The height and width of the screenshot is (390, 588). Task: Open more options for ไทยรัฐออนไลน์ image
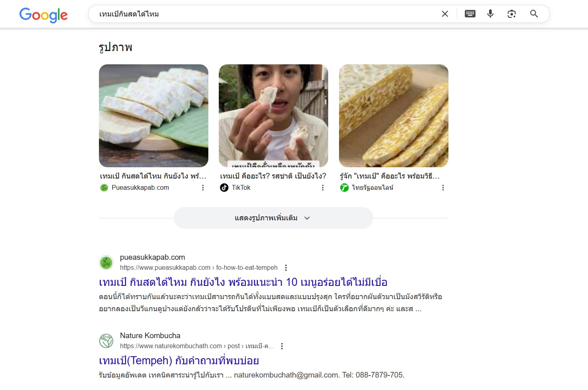(443, 188)
